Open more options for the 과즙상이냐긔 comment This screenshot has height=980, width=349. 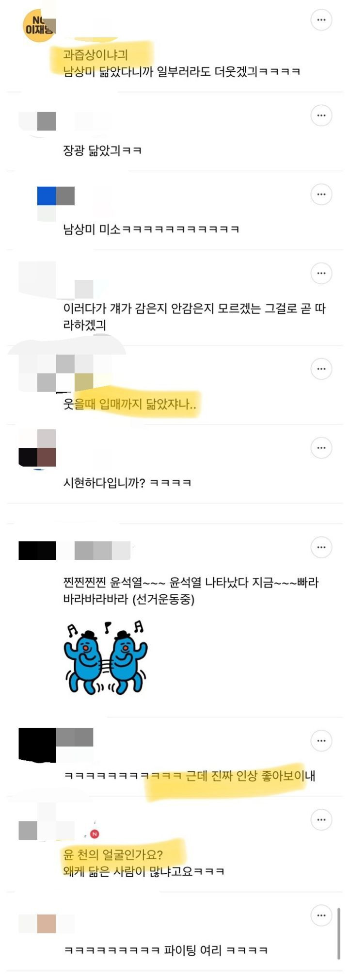click(321, 20)
